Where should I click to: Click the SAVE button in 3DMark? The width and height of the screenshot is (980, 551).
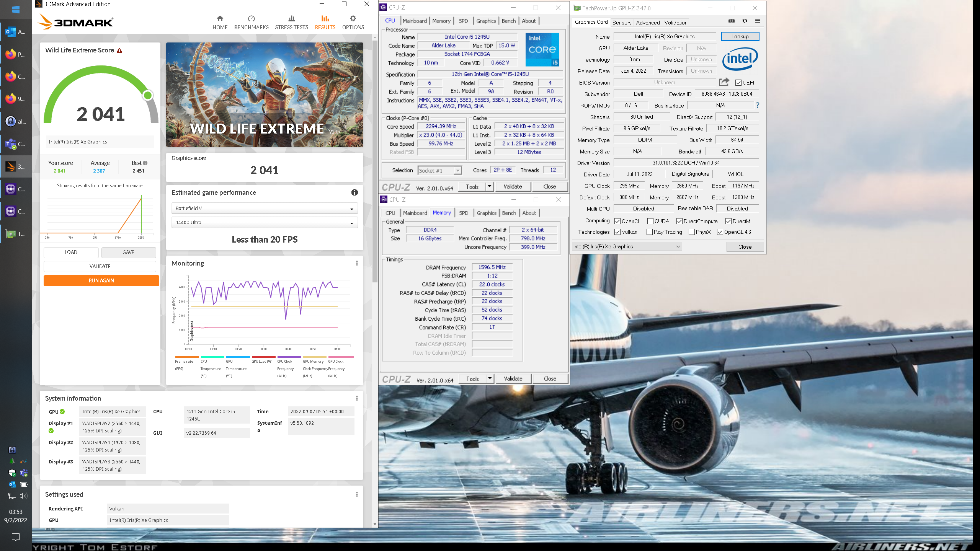[129, 253]
